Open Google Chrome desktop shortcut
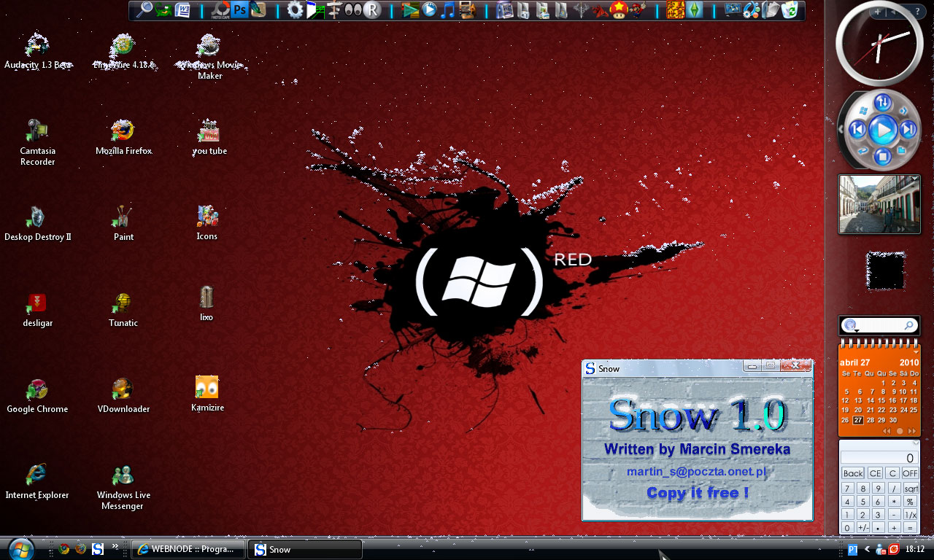934x560 pixels. (x=38, y=396)
